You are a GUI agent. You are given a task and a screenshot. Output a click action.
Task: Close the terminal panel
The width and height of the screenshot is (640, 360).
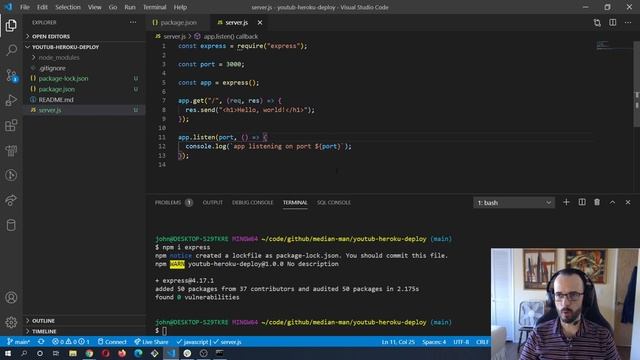(628, 202)
